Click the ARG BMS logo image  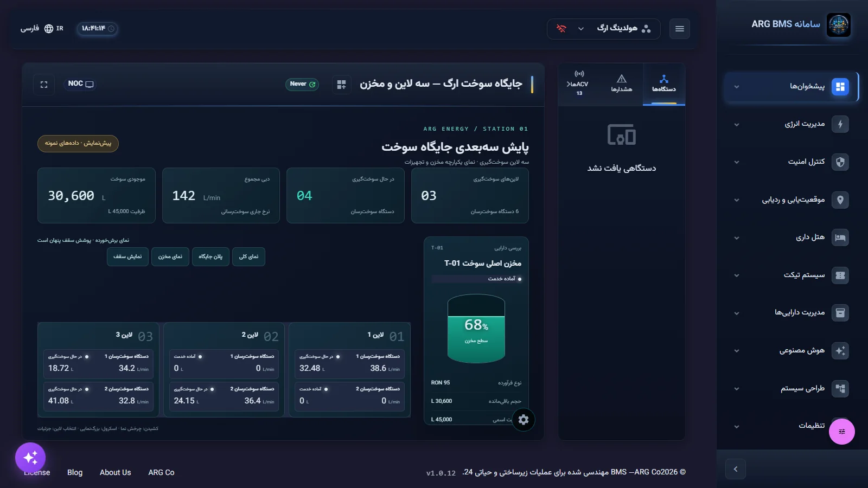point(838,25)
